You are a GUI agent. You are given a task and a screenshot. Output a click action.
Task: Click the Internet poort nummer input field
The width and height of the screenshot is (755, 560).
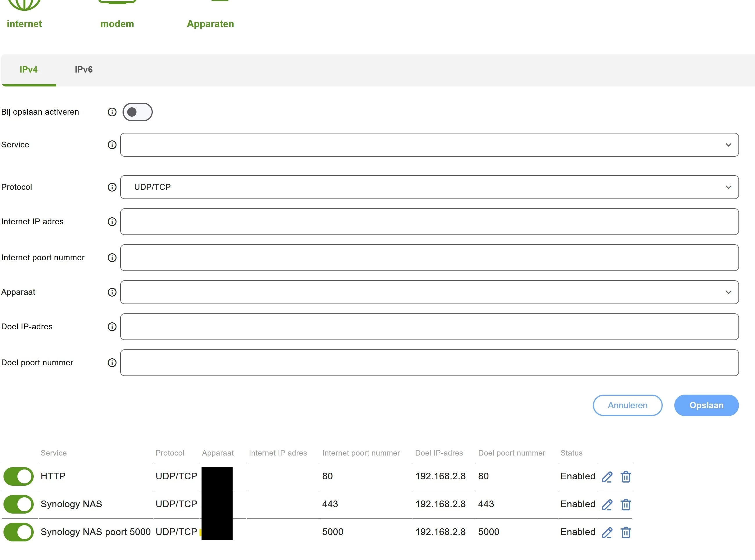[x=429, y=258]
